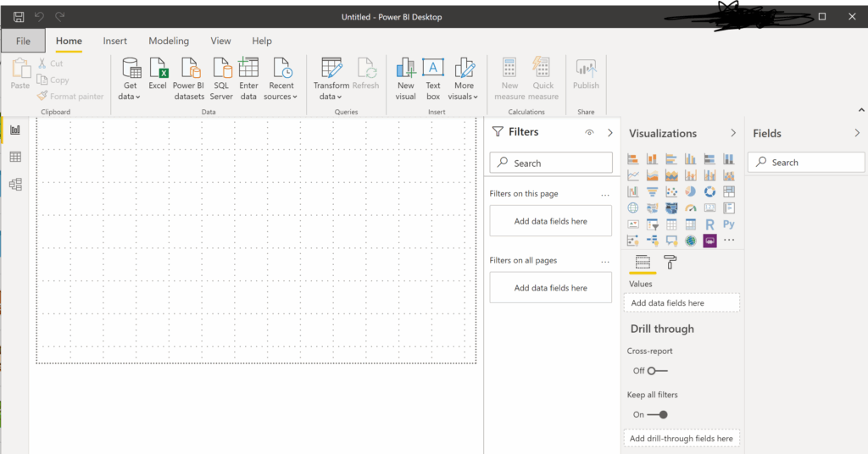
Task: Select the clustered column chart visual
Action: pos(690,159)
